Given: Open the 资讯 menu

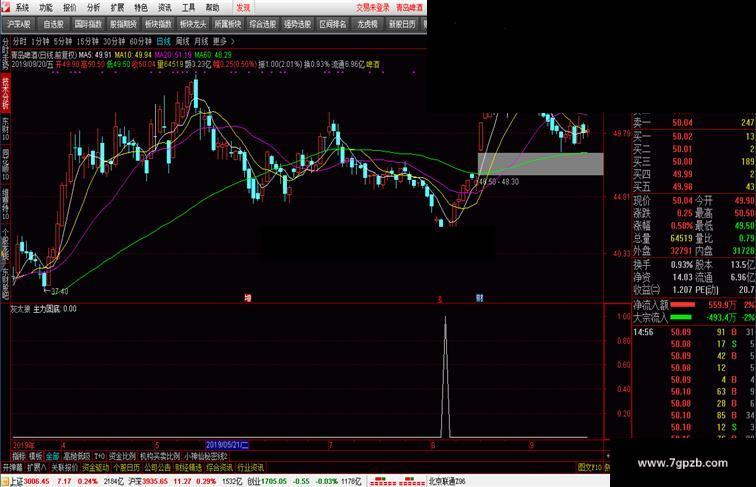Looking at the screenshot, I should point(164,7).
